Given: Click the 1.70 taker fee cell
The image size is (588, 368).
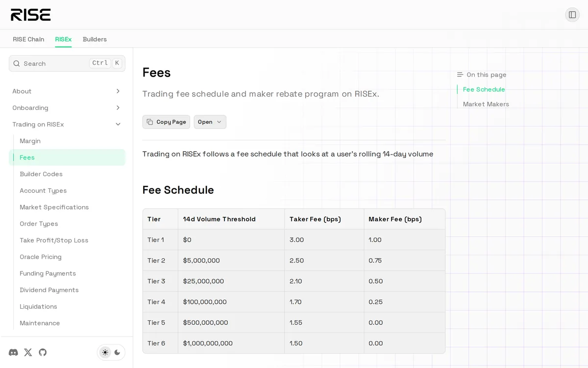Looking at the screenshot, I should (x=324, y=302).
